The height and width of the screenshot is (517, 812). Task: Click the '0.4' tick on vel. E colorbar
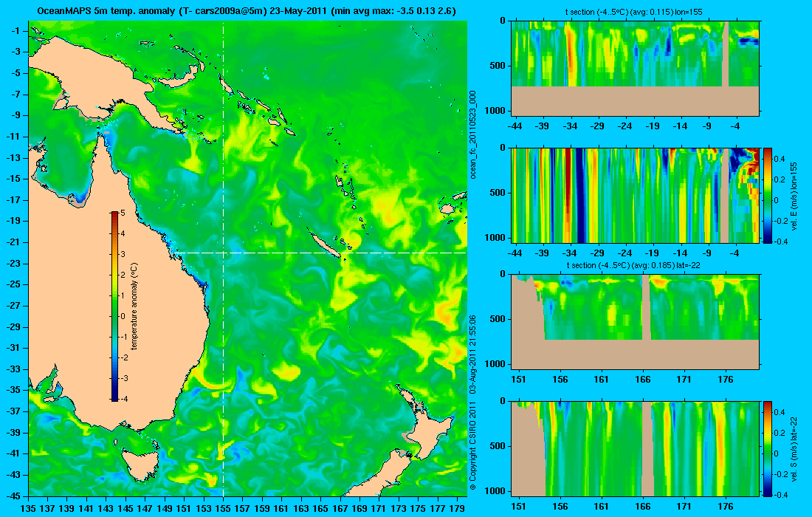780,159
